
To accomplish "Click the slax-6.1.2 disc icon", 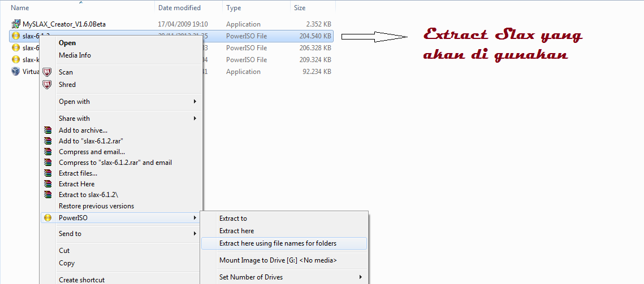I will [16, 36].
